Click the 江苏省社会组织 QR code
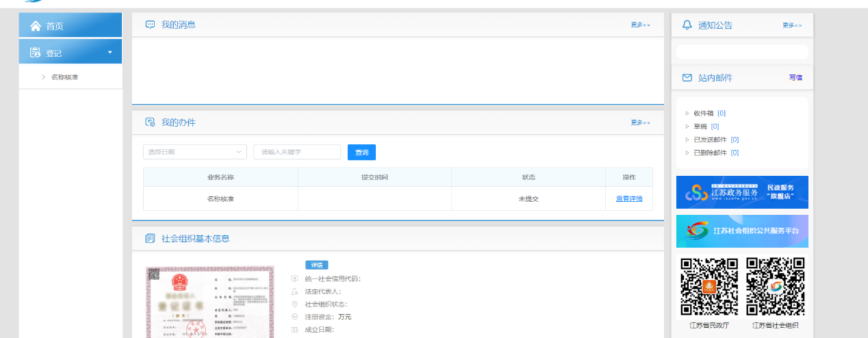868x338 pixels. [x=775, y=287]
